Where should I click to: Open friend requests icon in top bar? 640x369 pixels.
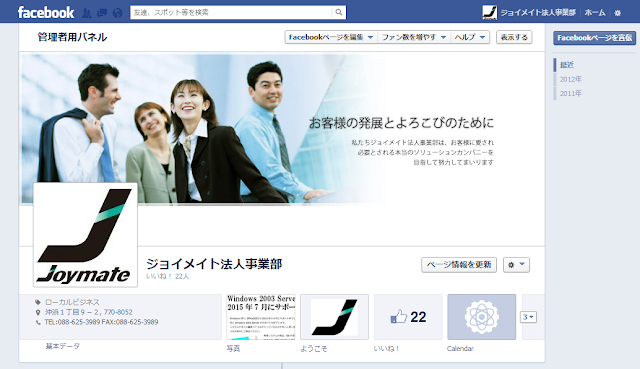tap(87, 13)
